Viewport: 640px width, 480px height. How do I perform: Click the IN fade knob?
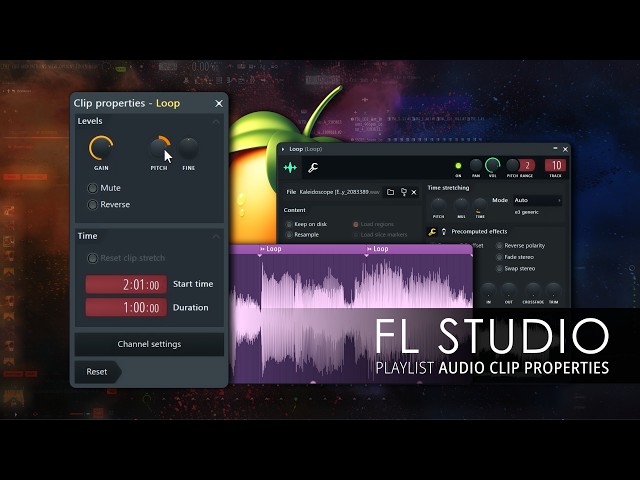488,291
